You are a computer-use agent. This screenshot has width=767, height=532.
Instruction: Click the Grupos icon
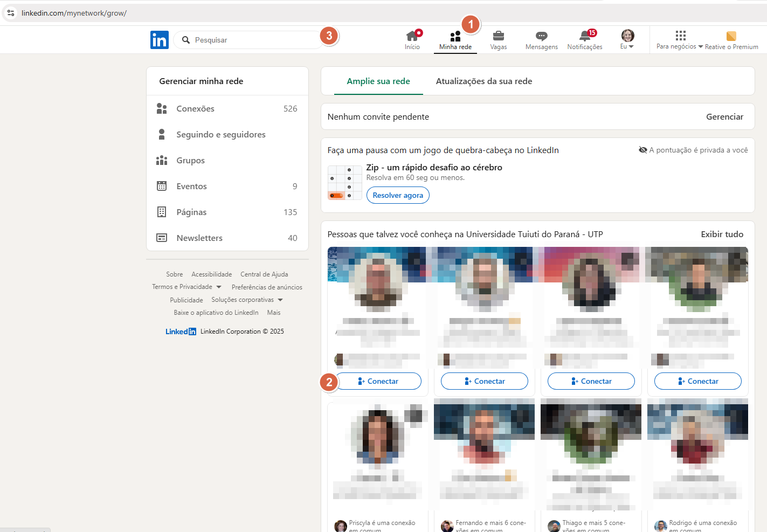pos(162,160)
